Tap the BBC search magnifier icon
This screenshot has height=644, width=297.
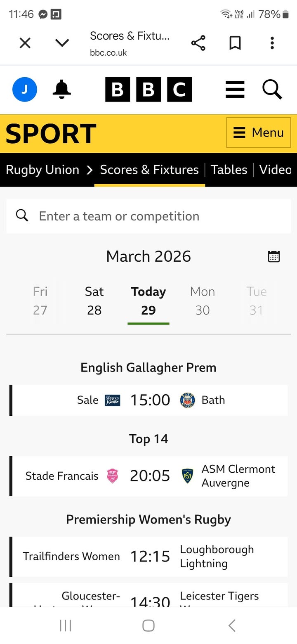coord(272,89)
